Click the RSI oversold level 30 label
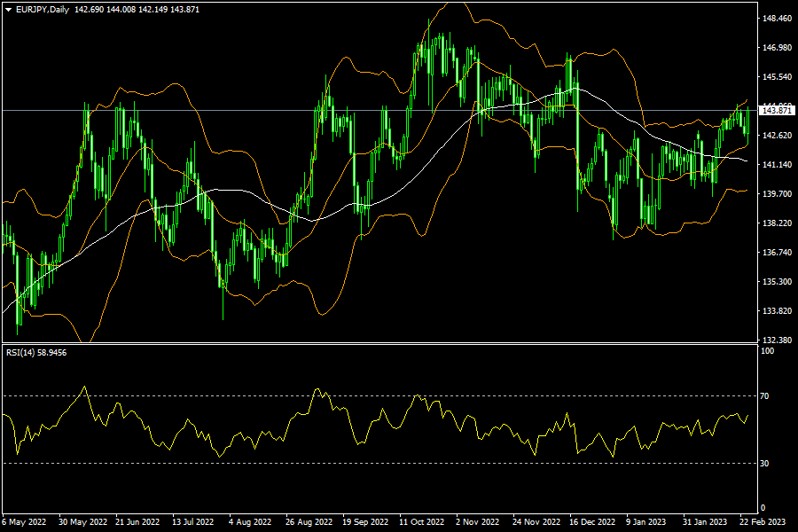The image size is (798, 532). tap(764, 464)
